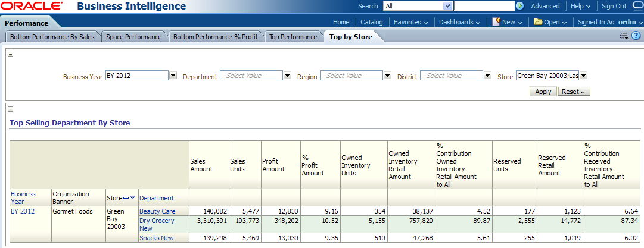The width and height of the screenshot is (644, 248).
Task: Click the search text input field
Action: 484,6
